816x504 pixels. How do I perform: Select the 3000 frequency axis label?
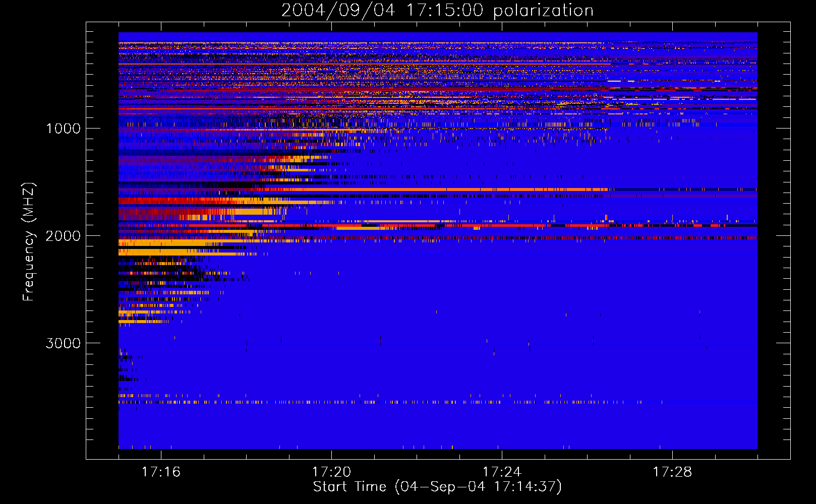(64, 343)
